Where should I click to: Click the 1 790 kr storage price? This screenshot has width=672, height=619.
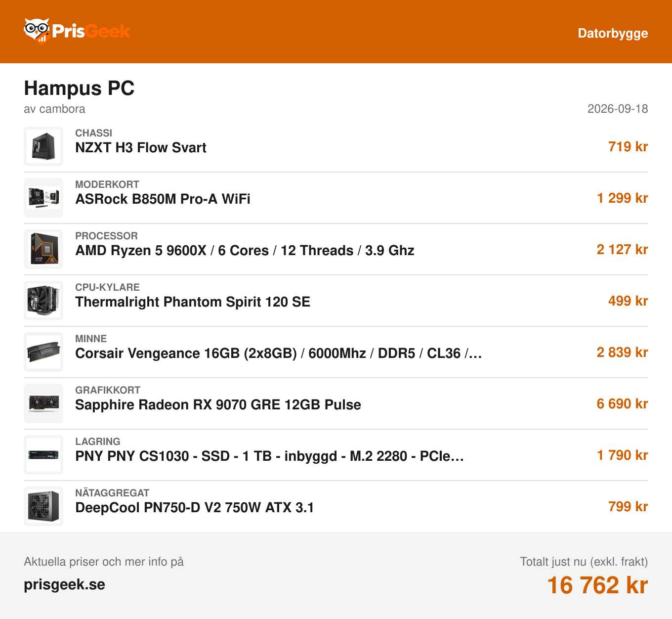[623, 455]
